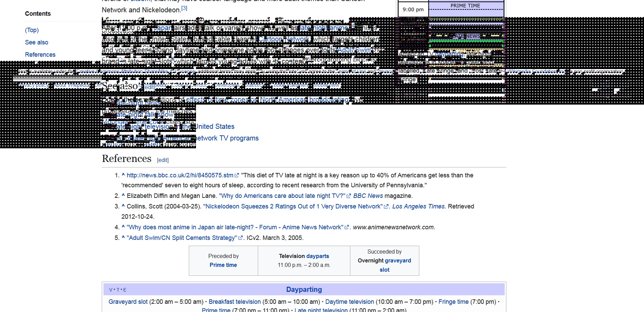Open the Japan link in paragraph
Viewport: 644px width, 312px height.
pos(162,28)
